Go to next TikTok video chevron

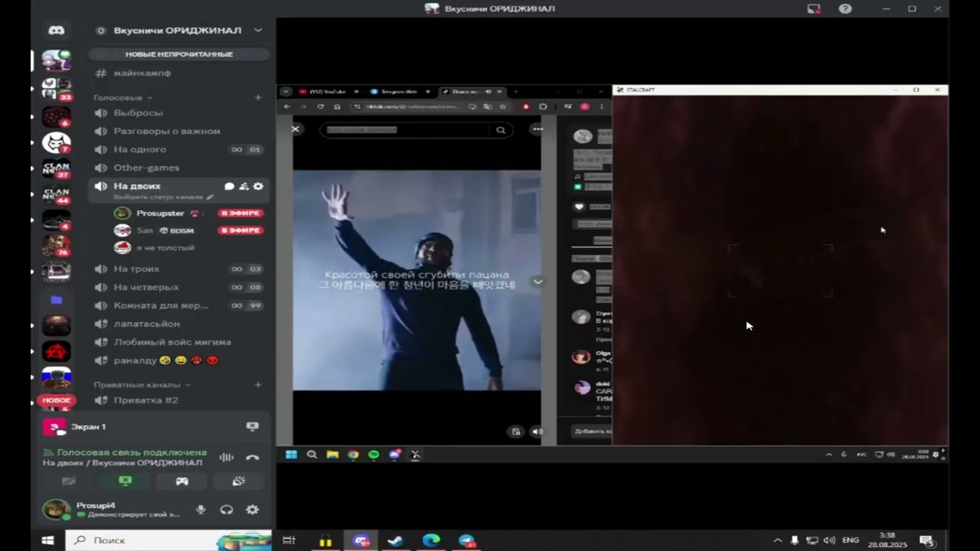click(538, 282)
